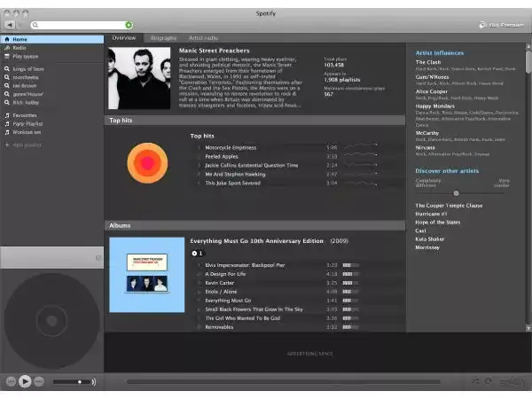
Task: Select the morcheeba saved search
Action: click(x=26, y=77)
